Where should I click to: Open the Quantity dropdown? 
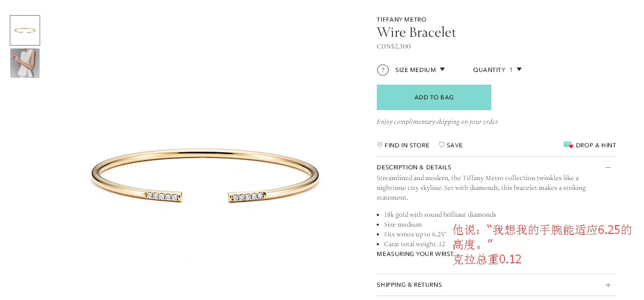pyautogui.click(x=497, y=70)
